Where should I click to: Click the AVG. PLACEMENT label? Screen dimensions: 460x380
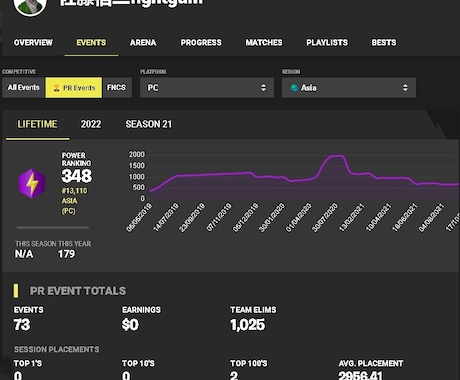click(371, 363)
